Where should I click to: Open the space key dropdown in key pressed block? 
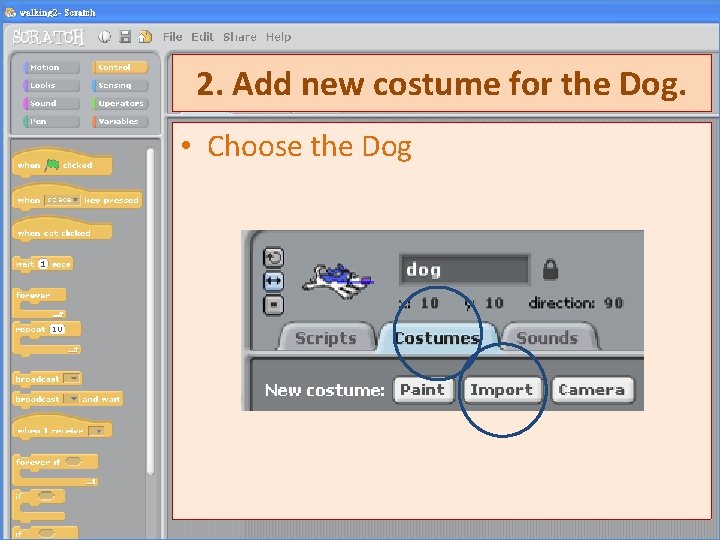pos(62,200)
